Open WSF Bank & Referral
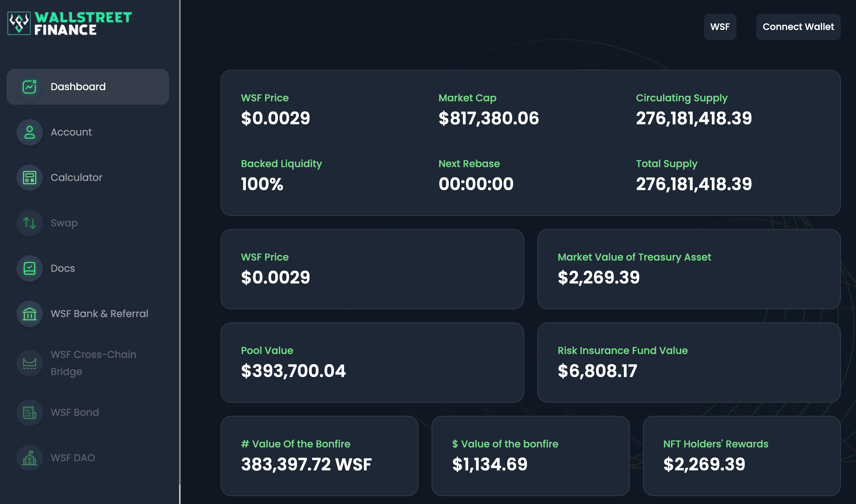The image size is (856, 504). click(x=88, y=314)
